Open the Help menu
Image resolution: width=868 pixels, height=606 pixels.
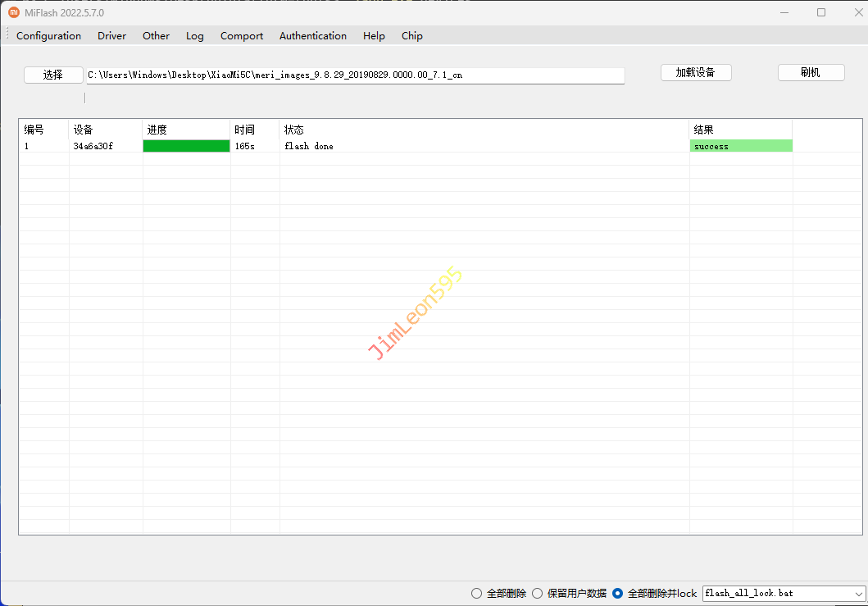click(x=374, y=36)
